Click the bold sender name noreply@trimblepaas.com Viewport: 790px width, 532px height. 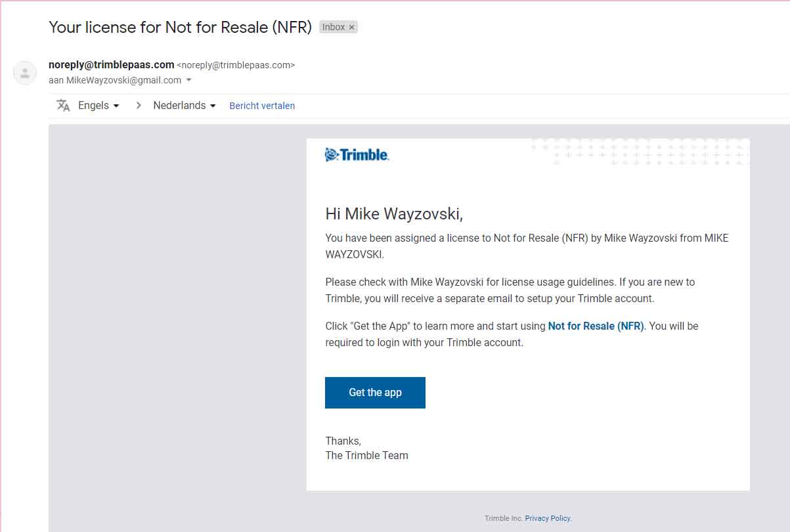coord(112,65)
